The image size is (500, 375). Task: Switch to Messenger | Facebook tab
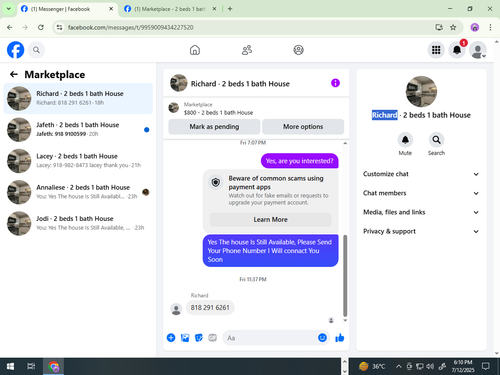coord(67,9)
